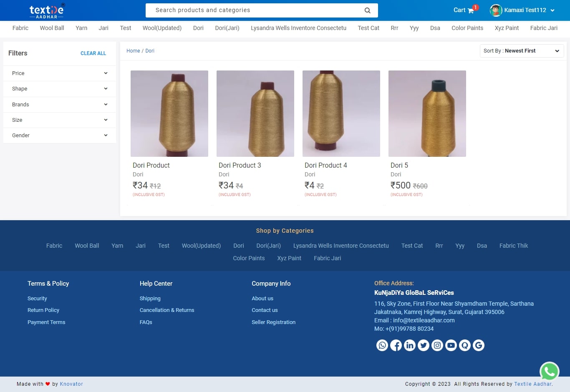Open the YouTube channel icon
The height and width of the screenshot is (392, 570).
pyautogui.click(x=451, y=345)
